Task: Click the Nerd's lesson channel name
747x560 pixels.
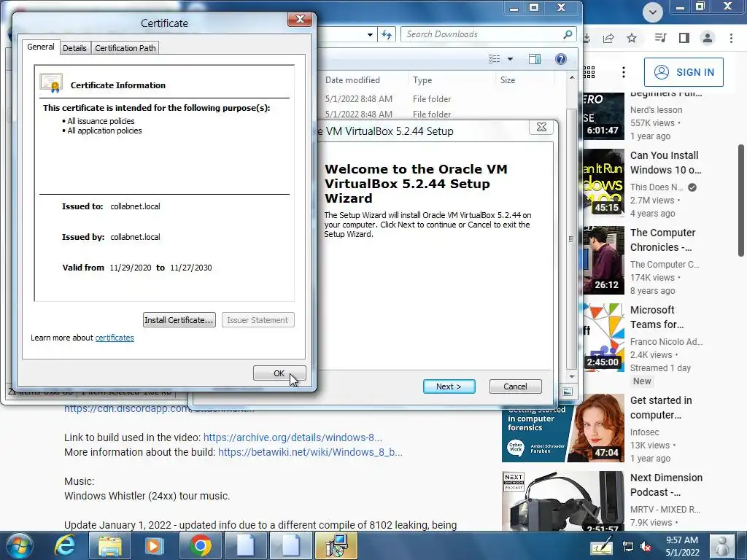Action: pos(656,110)
